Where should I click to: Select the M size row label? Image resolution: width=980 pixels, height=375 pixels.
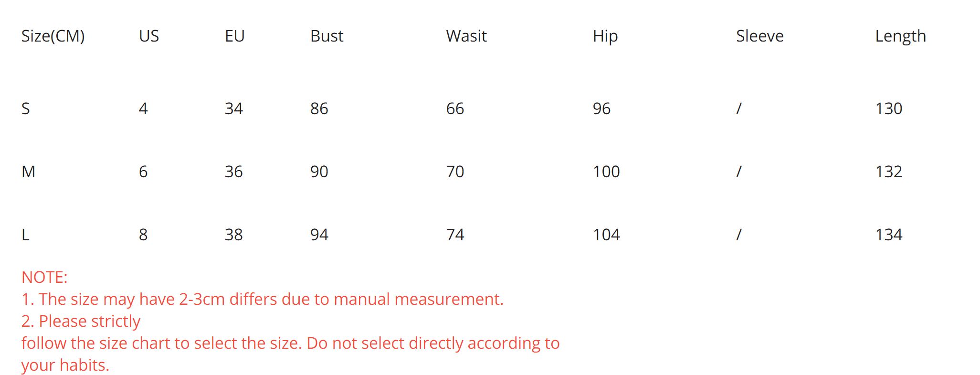[x=29, y=172]
